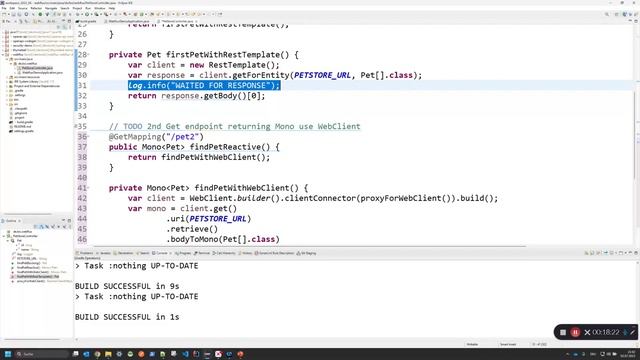Select the PetStoreController.java editor tab
This screenshot has width=640, height=360.
coord(177,21)
